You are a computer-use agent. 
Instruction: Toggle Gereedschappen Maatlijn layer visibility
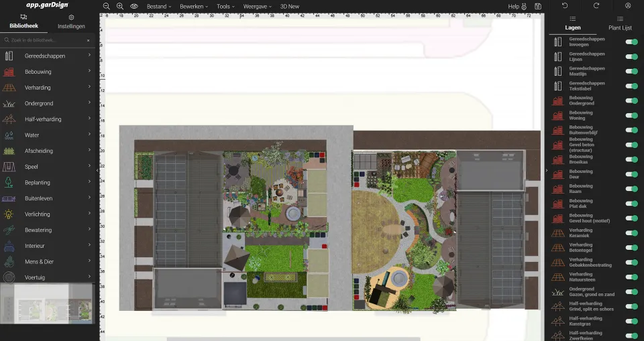coord(631,72)
